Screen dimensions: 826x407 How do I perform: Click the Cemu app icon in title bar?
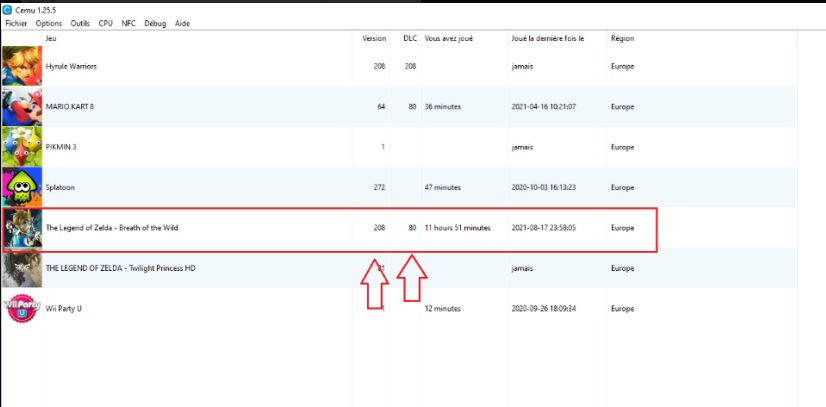[8, 9]
